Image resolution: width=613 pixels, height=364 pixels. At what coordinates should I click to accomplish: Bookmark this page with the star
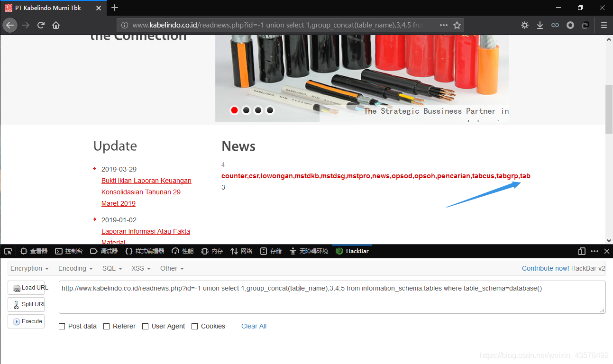click(457, 25)
